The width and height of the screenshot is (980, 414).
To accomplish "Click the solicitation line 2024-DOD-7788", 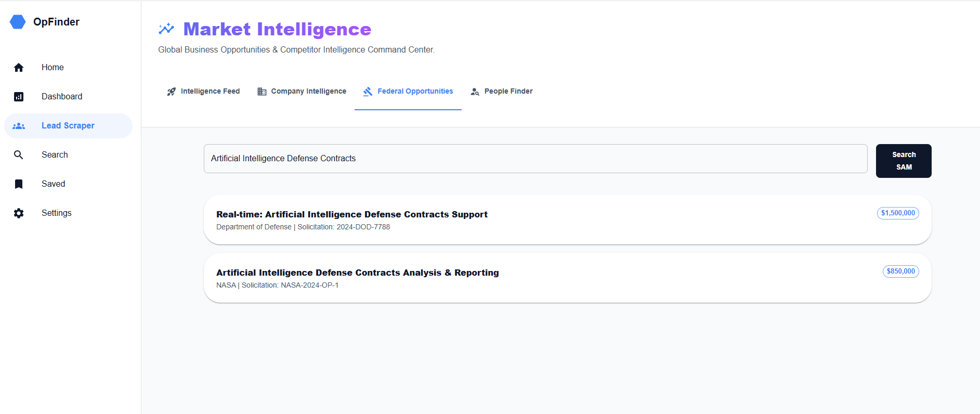I will click(x=303, y=227).
